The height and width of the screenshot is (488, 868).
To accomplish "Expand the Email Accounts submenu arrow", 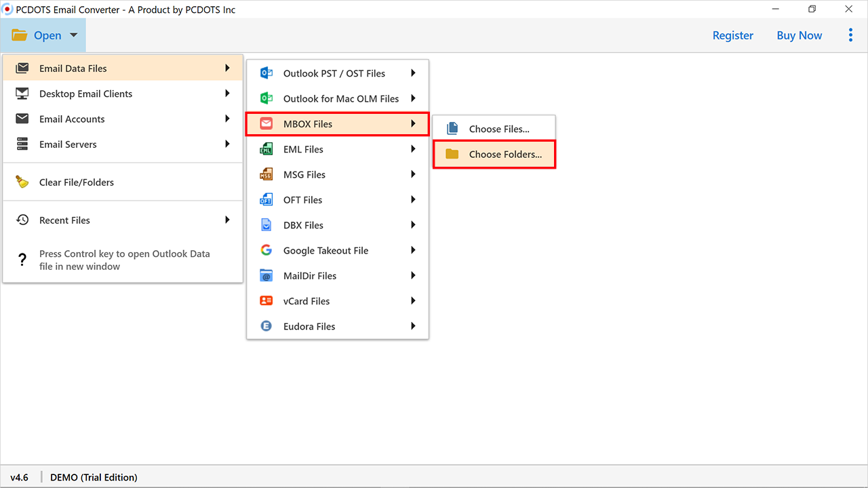I will (227, 119).
